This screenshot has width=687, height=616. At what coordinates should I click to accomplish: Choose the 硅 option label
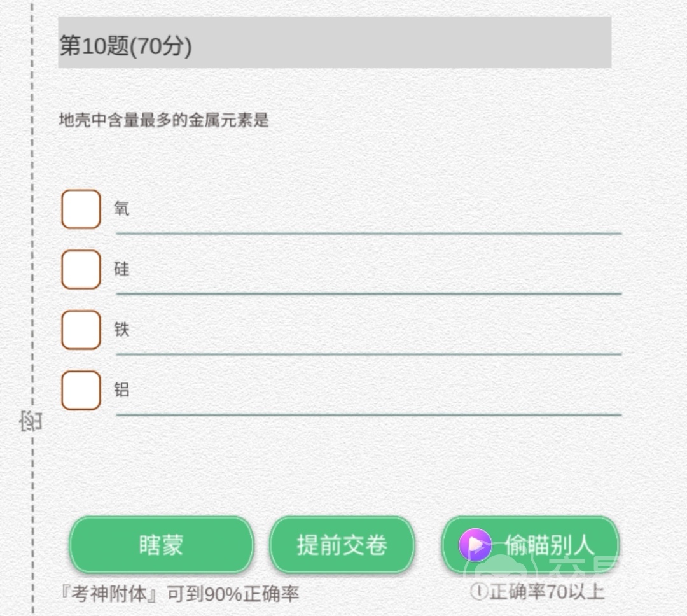pos(121,269)
